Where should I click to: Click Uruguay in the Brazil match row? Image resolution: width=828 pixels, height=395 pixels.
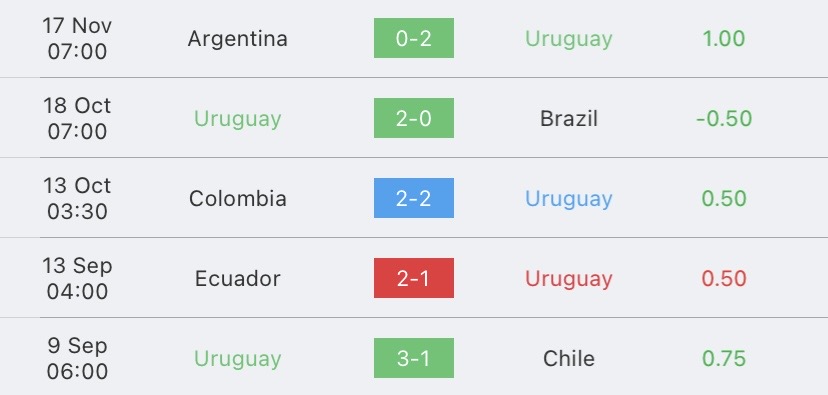coord(238,120)
